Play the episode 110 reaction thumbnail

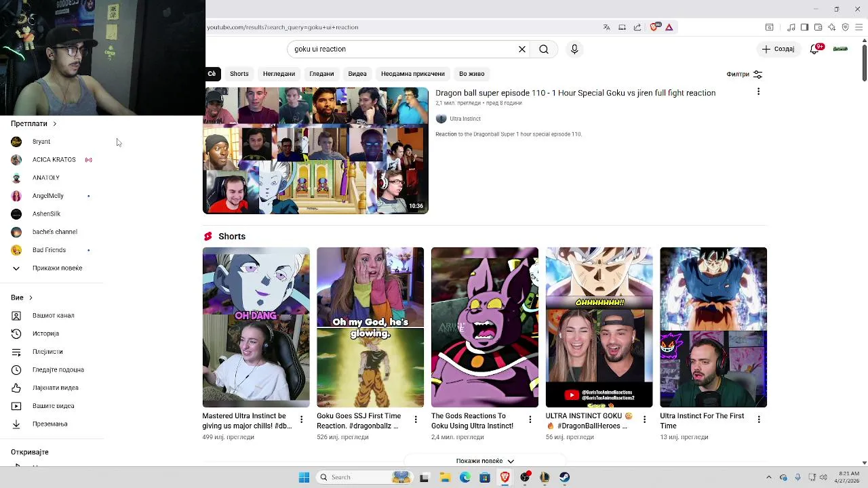[x=315, y=150]
